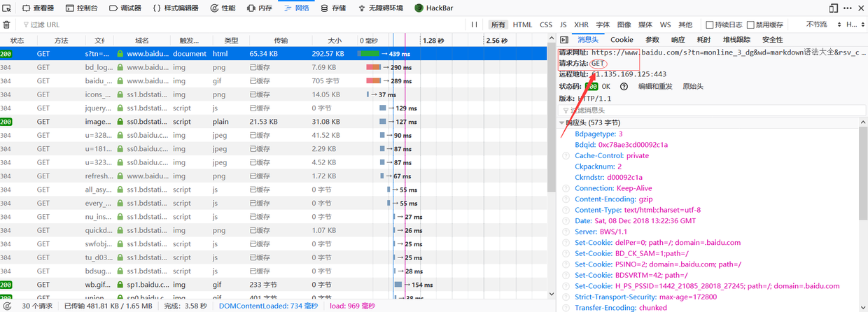
Task: Change the devtools dock mode
Action: coord(832,8)
